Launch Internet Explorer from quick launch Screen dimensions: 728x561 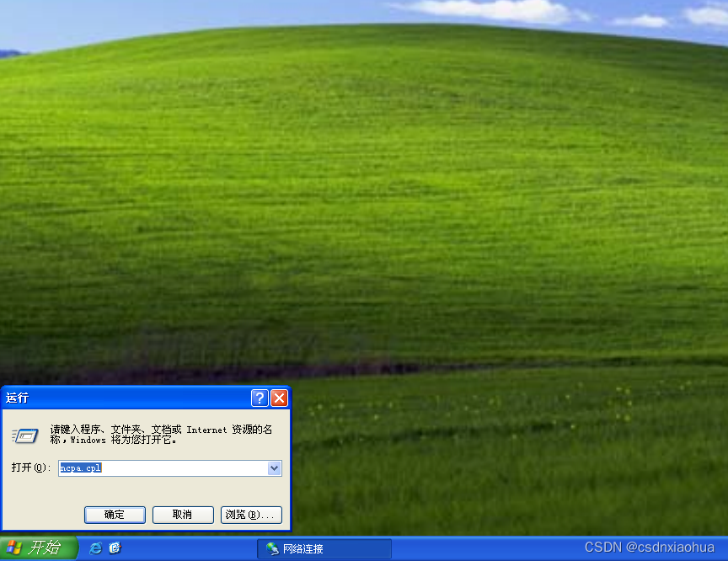click(96, 548)
